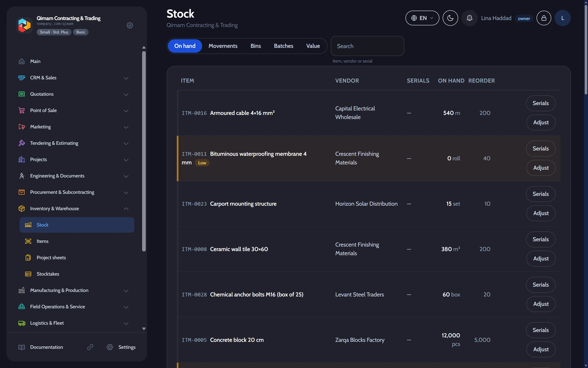The height and width of the screenshot is (368, 588).
Task: Click the Tendering & Estimating gavel icon
Action: (x=22, y=143)
